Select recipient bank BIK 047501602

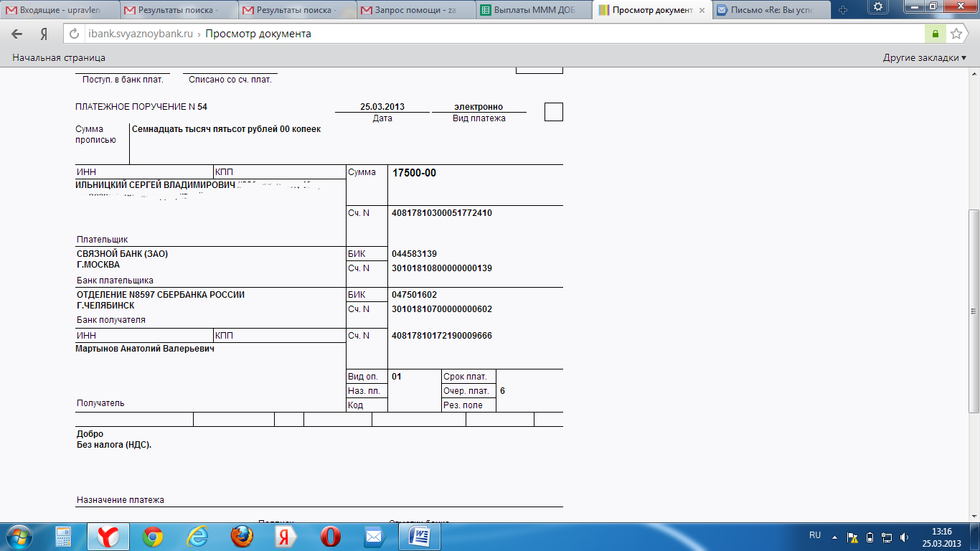414,295
